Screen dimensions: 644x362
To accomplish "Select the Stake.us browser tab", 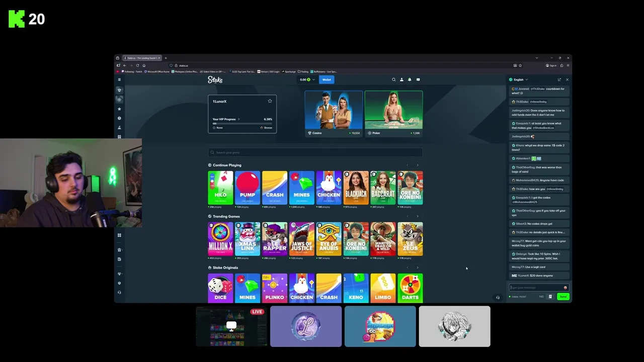I will (142, 58).
